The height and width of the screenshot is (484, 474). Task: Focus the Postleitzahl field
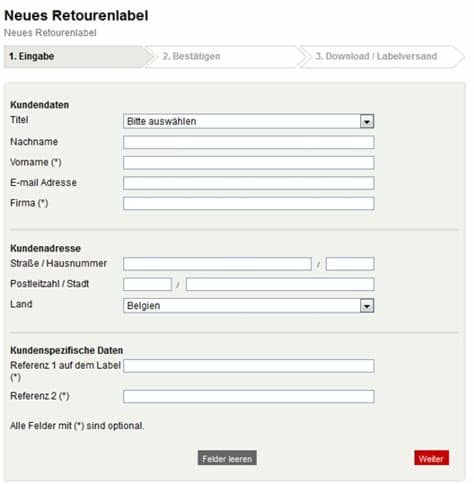(147, 284)
